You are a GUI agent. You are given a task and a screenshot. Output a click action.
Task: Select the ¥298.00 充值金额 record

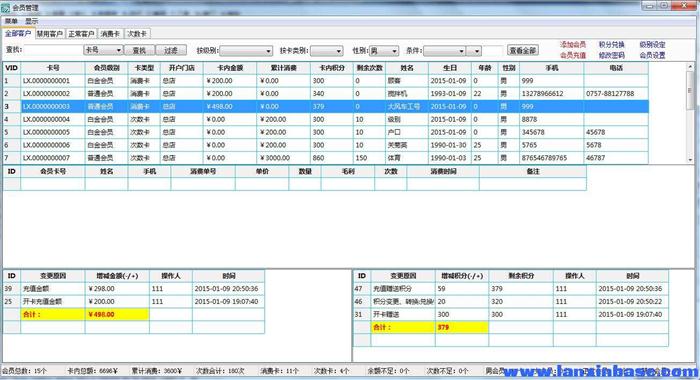pos(133,289)
